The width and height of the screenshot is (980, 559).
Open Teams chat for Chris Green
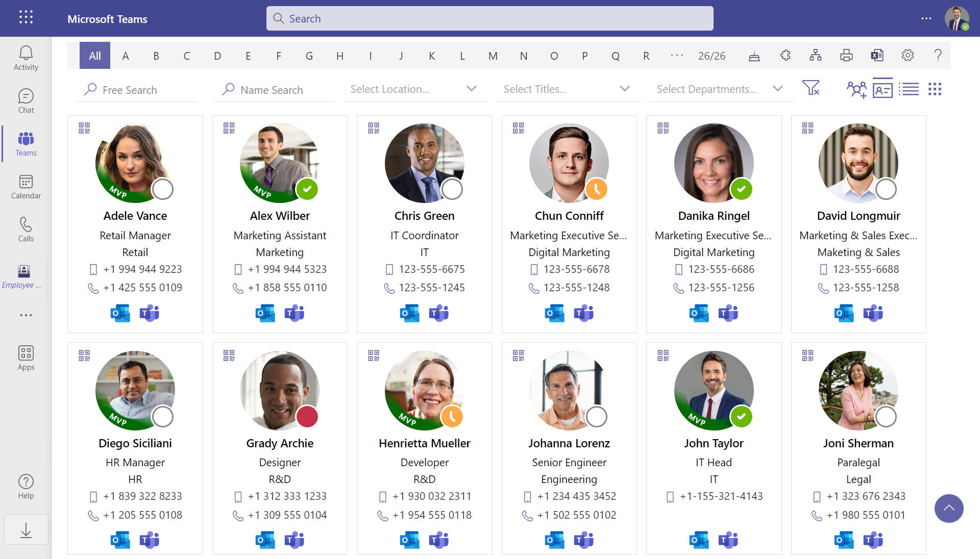click(x=438, y=313)
